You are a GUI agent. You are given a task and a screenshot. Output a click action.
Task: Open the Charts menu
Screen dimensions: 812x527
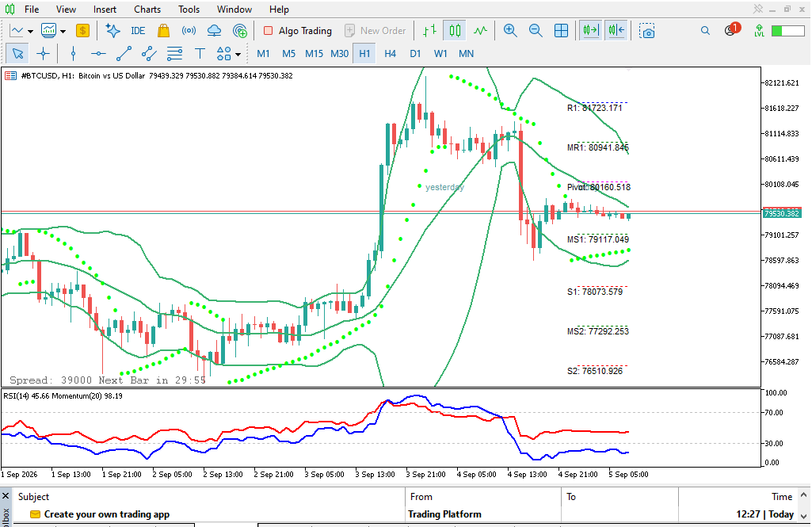point(147,10)
